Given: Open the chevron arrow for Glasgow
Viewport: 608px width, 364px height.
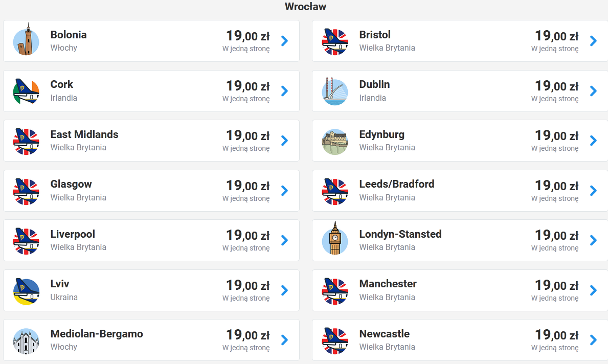Looking at the screenshot, I should [x=285, y=191].
